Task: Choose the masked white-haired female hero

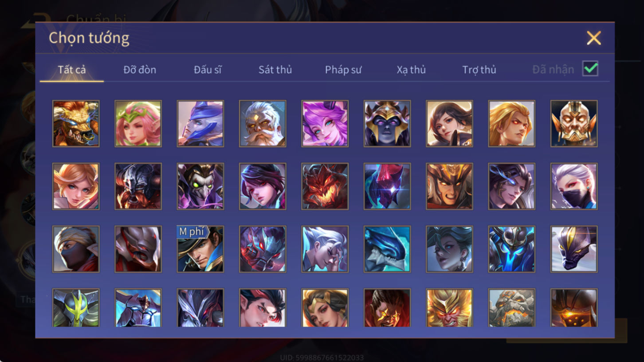Action: [574, 186]
